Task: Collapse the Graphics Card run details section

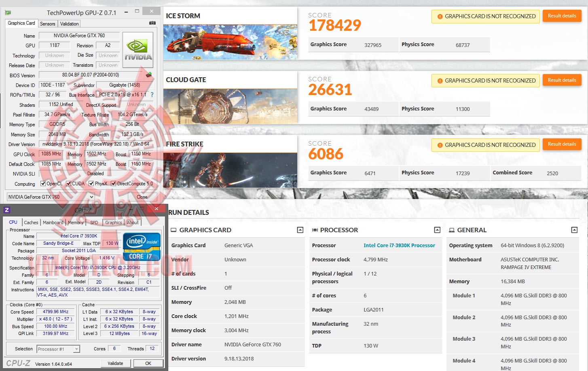Action: pos(300,230)
